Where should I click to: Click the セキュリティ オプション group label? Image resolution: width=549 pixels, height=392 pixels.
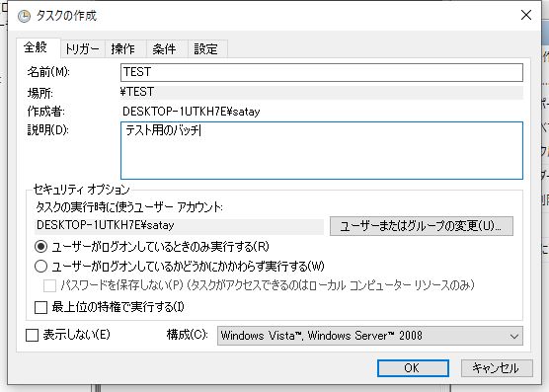click(x=81, y=190)
